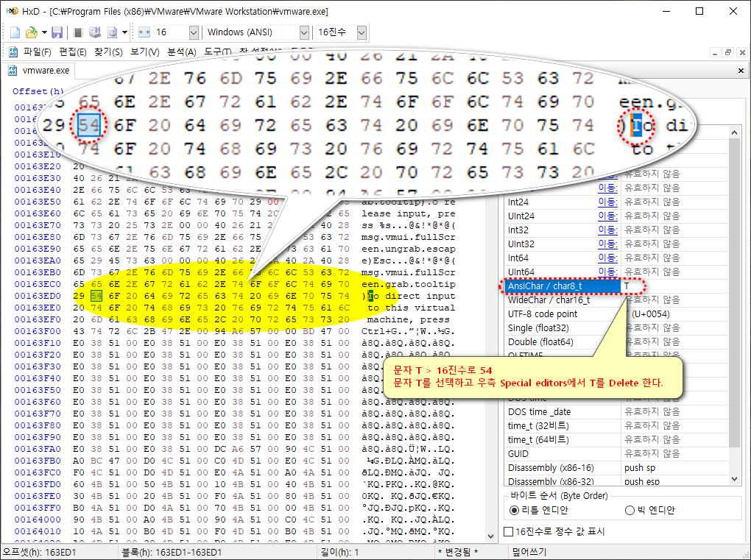Select the vmware.exe document tab
The image size is (751, 560).
click(x=39, y=71)
